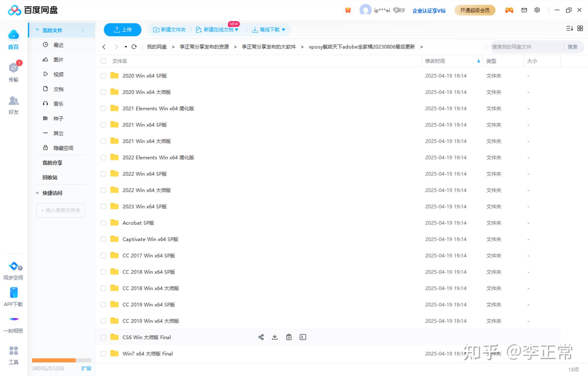This screenshot has width=588, height=376.
Task: Open the 传输 transfer icon with badge
Action: pyautogui.click(x=14, y=67)
